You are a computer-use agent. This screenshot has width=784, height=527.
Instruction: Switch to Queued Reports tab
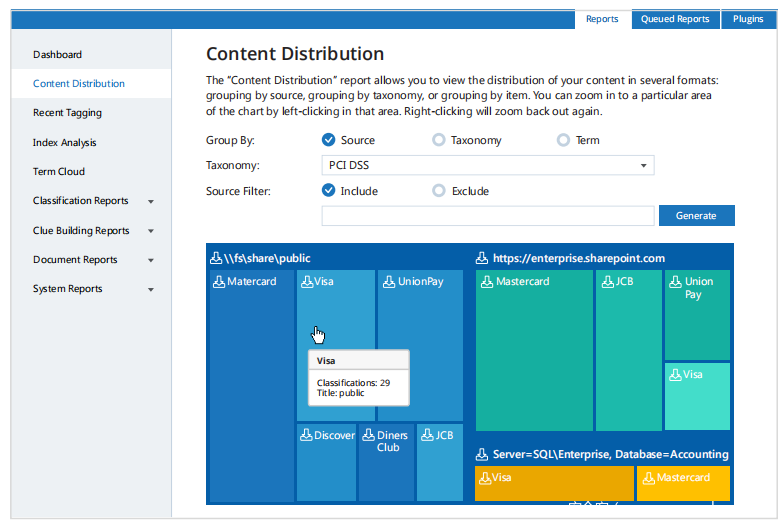pos(675,19)
